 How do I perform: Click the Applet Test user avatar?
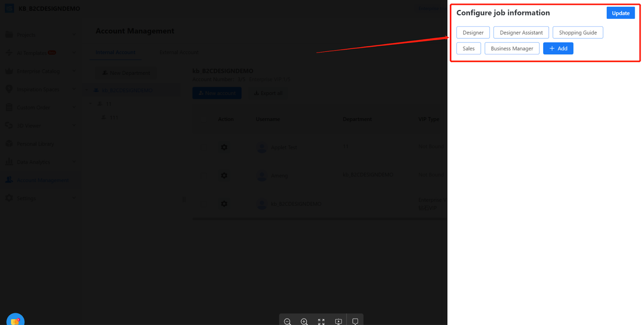tap(262, 147)
